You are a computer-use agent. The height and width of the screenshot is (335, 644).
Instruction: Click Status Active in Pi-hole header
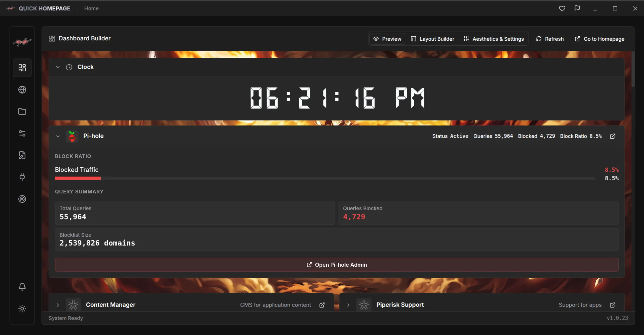click(x=450, y=136)
